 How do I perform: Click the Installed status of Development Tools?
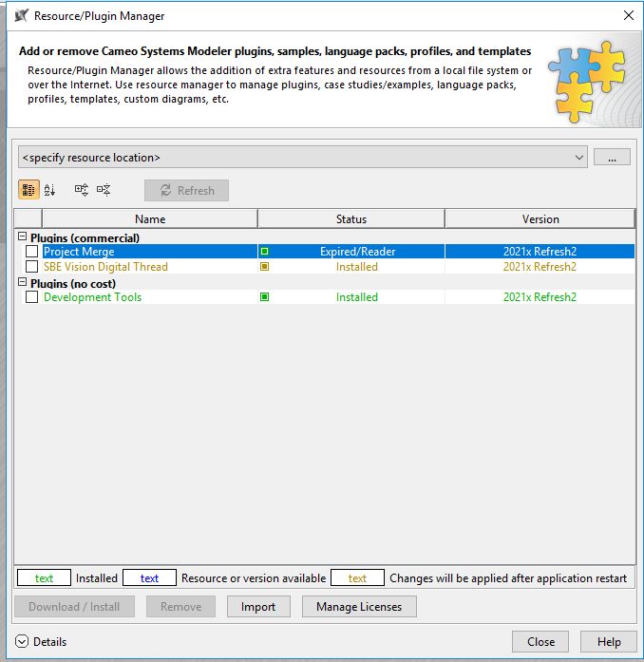357,297
